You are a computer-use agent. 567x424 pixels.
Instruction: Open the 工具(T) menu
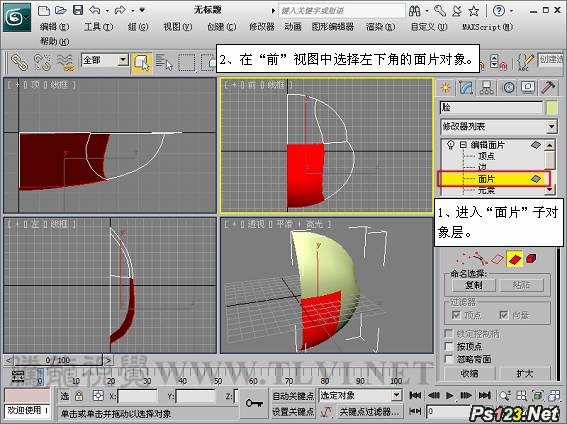[98, 27]
